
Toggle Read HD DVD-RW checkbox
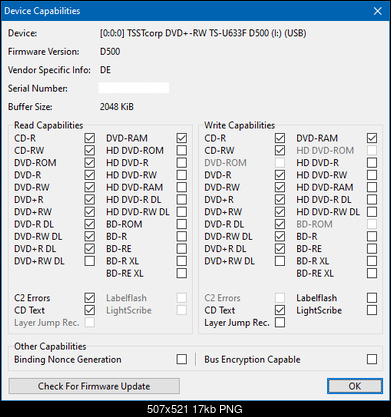tap(182, 175)
